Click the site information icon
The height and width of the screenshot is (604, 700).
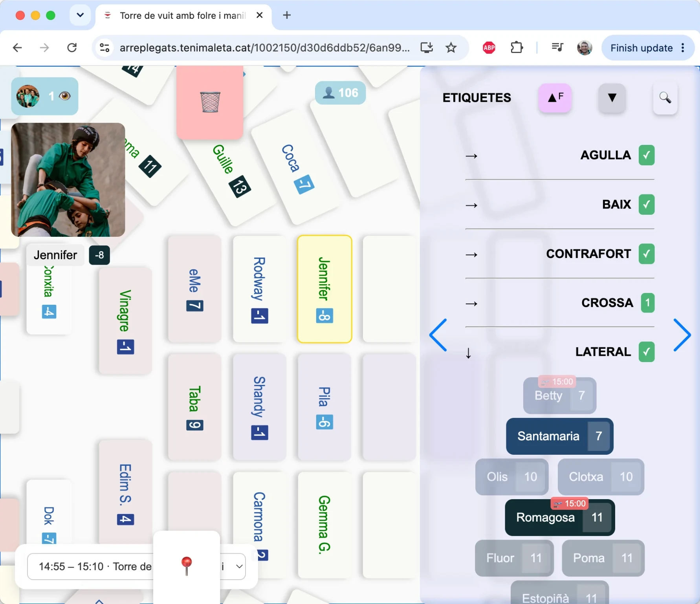[104, 48]
